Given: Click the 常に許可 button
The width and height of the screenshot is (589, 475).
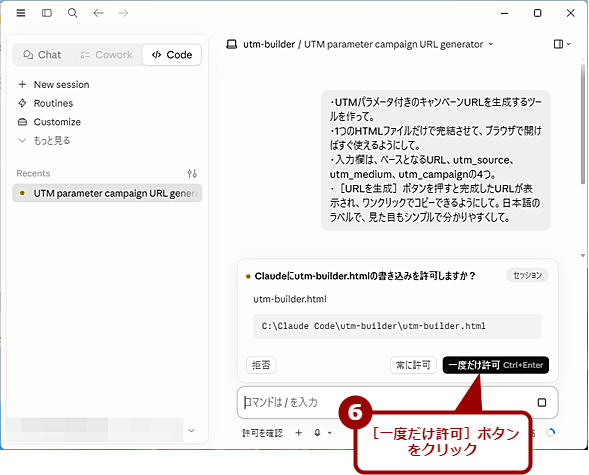Looking at the screenshot, I should pos(413,365).
